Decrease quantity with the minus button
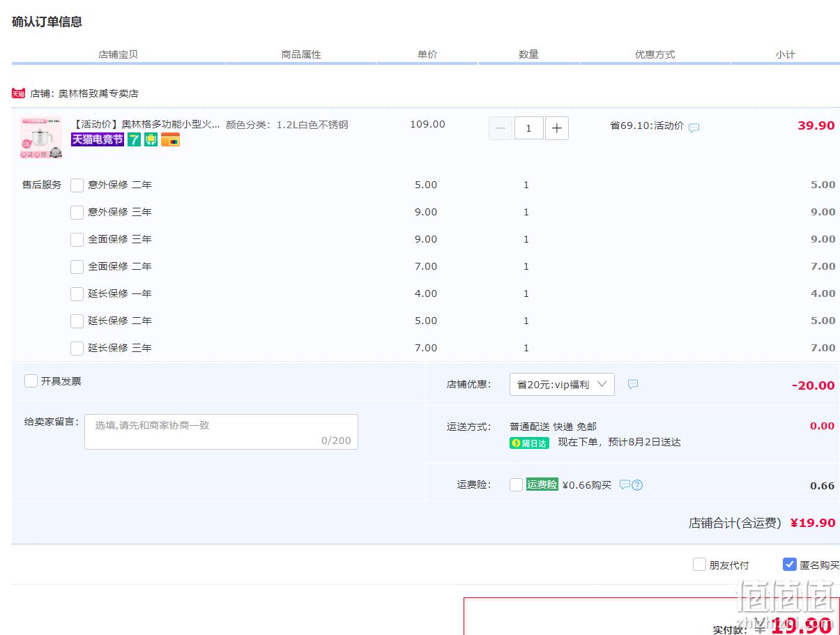 [501, 128]
